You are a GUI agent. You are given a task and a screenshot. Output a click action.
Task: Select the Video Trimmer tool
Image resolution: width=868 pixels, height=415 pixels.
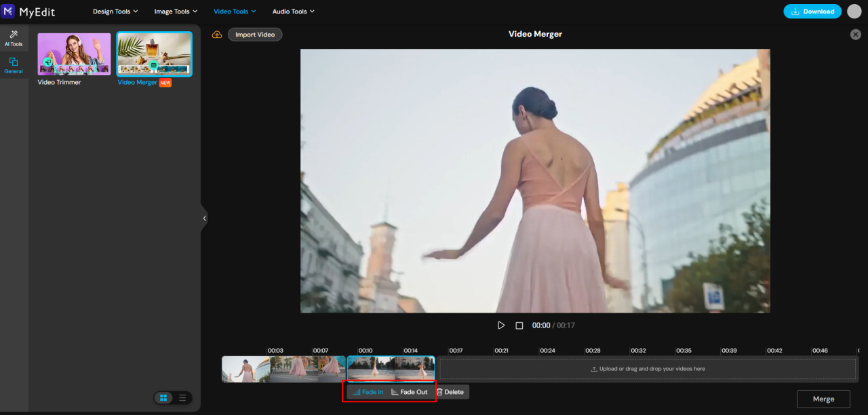(73, 54)
